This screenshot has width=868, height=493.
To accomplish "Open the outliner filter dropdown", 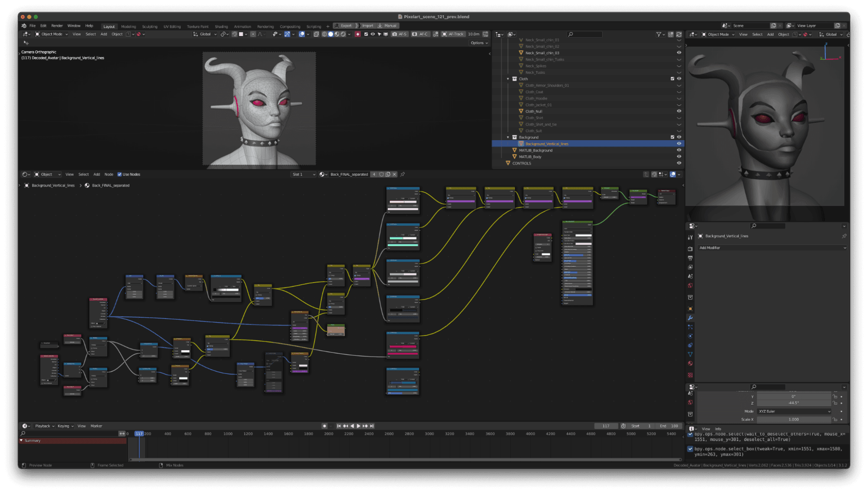I will [x=660, y=34].
